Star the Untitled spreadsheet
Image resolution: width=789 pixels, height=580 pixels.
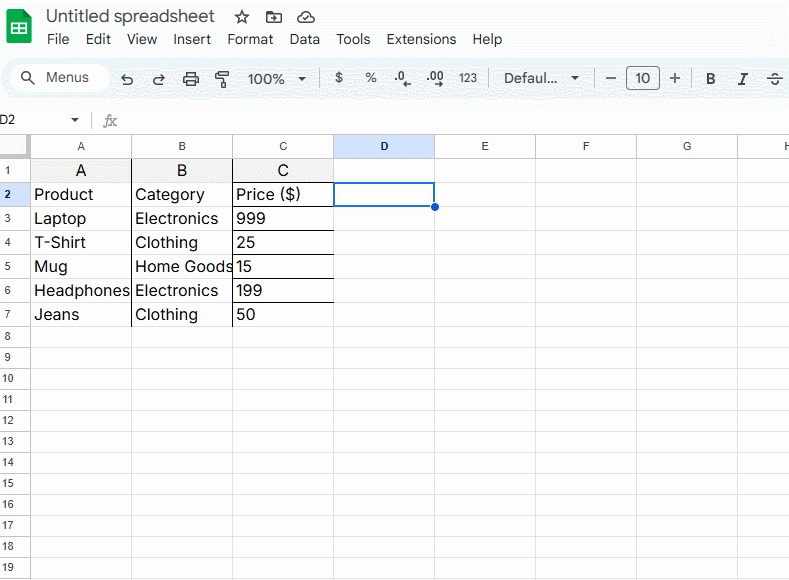(241, 17)
